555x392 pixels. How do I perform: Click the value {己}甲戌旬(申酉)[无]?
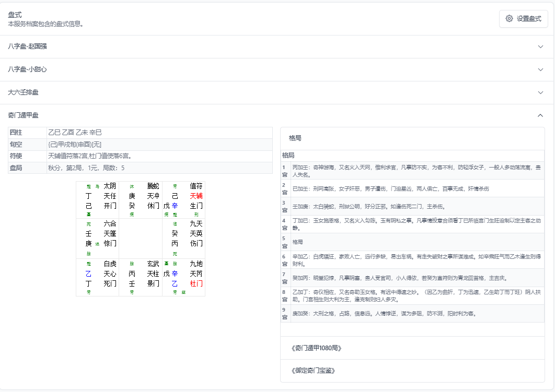tap(75, 145)
